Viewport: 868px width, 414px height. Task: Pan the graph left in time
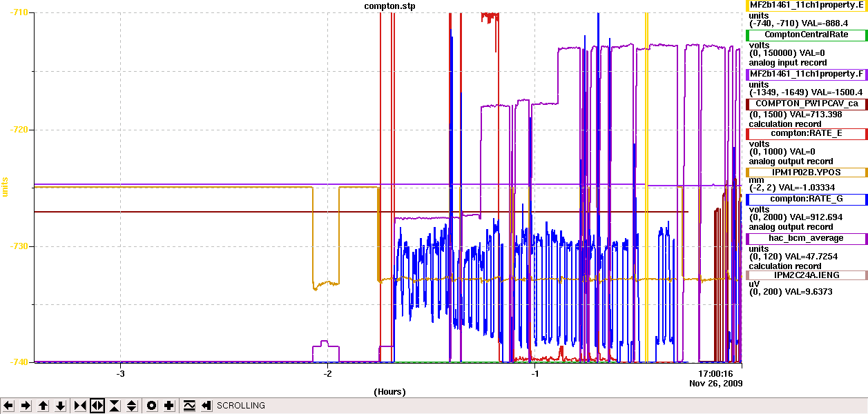click(x=8, y=406)
